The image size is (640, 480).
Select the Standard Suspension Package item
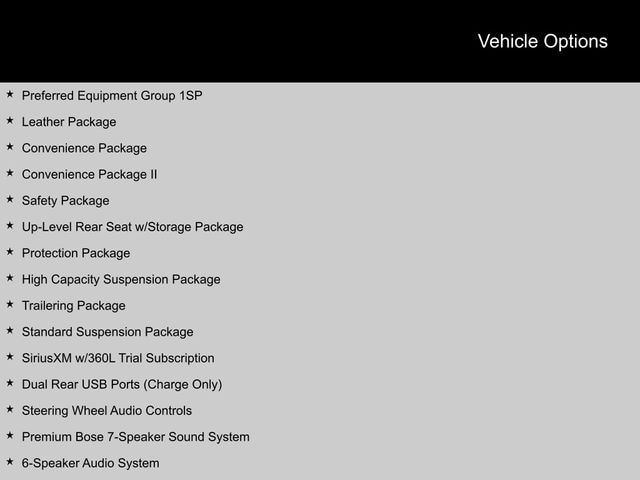(107, 332)
